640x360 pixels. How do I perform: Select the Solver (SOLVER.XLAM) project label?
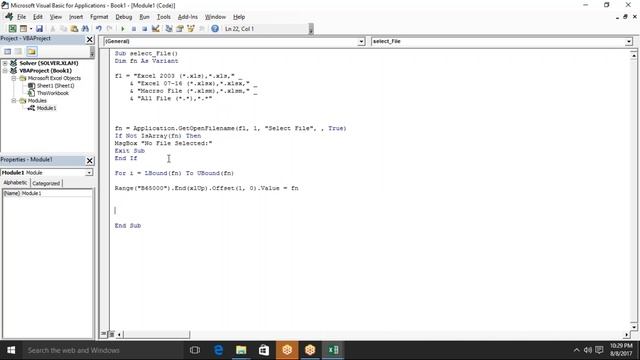click(x=49, y=63)
